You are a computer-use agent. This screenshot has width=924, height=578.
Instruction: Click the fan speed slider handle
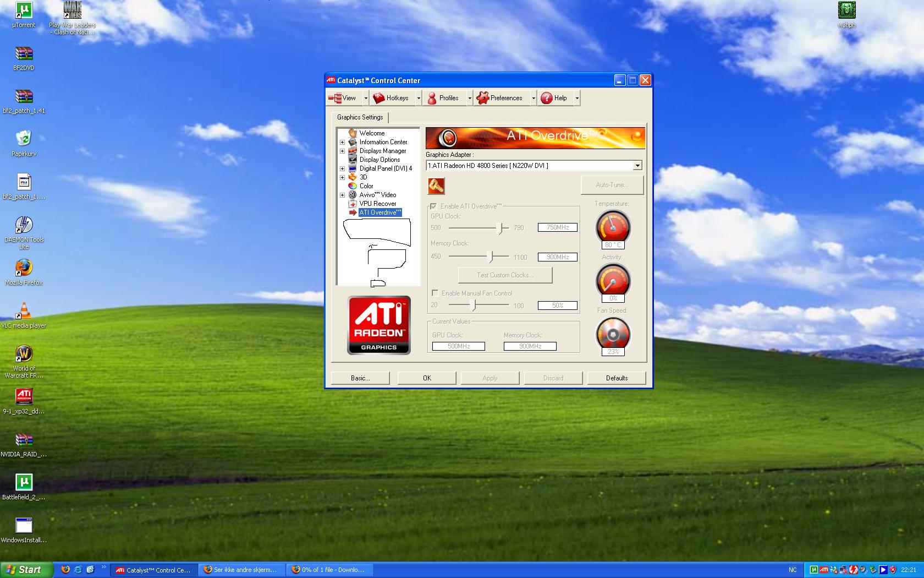click(x=474, y=305)
